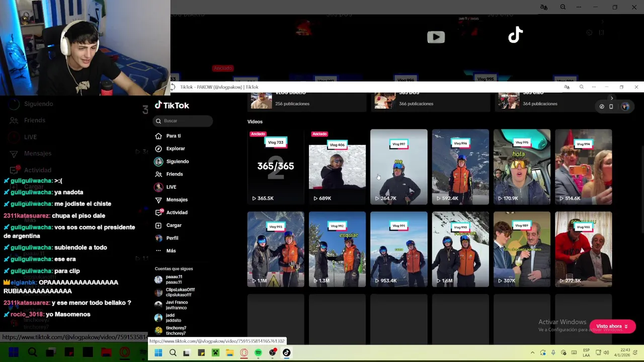Open the Cargar upload page in the front sidebar
The height and width of the screenshot is (362, 644).
click(x=169, y=225)
